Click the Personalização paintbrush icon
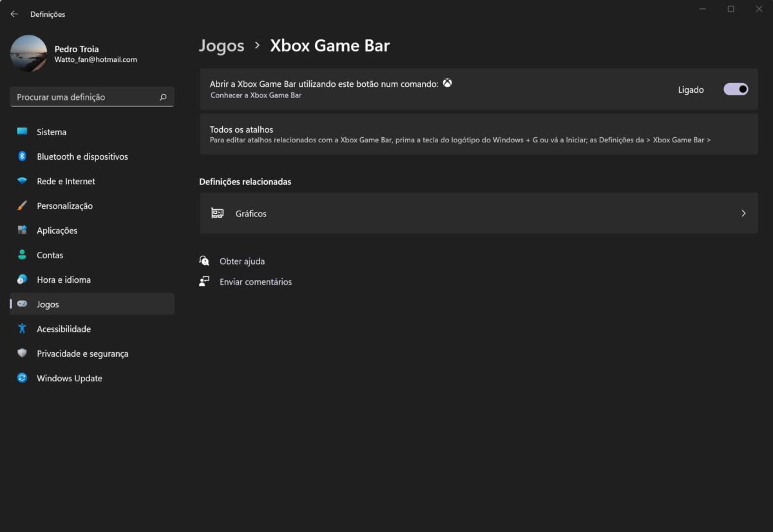This screenshot has height=532, width=773. pos(23,206)
